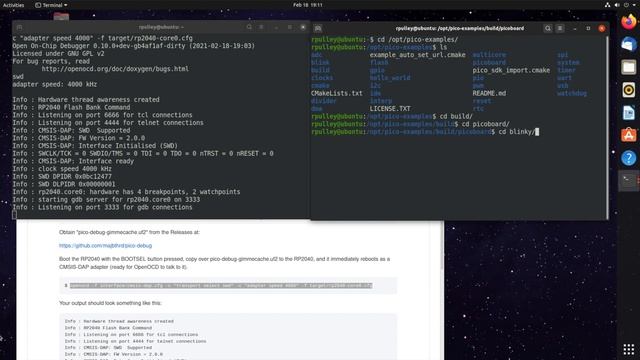Click new tab icon in right terminal
Image resolution: width=640 pixels, height=360 pixels.
(318, 29)
